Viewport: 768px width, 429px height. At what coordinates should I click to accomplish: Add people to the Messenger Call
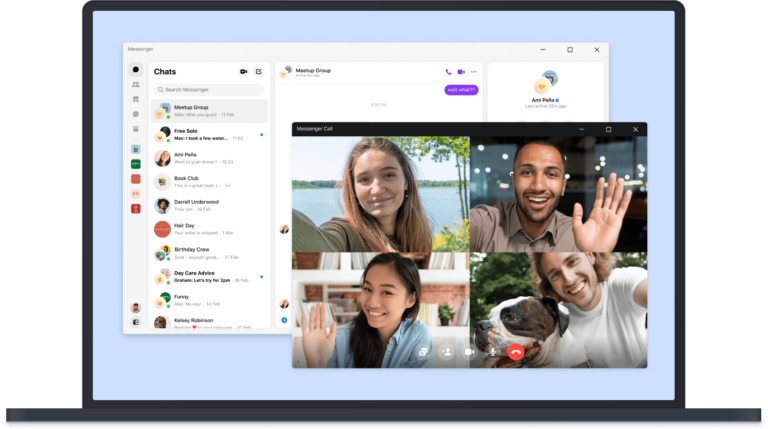[446, 352]
